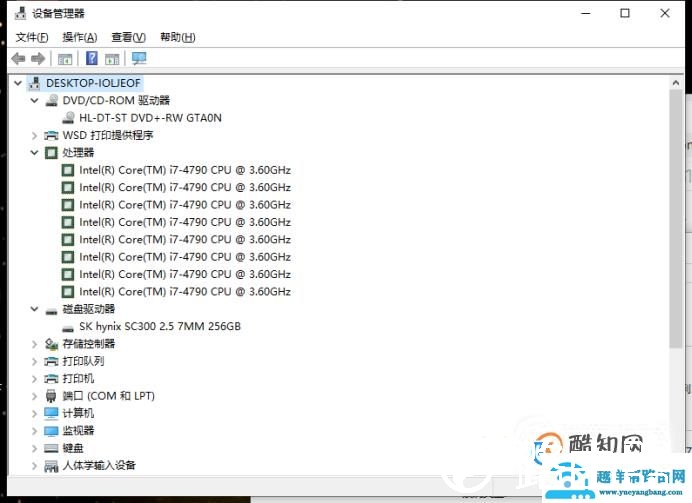Expand the 存储控制器 node

click(x=34, y=344)
